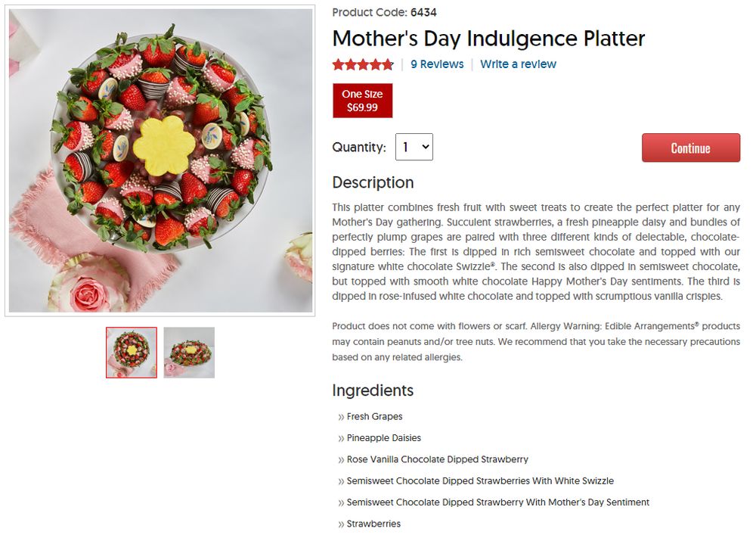756x541 pixels.
Task: Click the chevron bullet beside the Strawberries ingredient
Action: pos(342,524)
